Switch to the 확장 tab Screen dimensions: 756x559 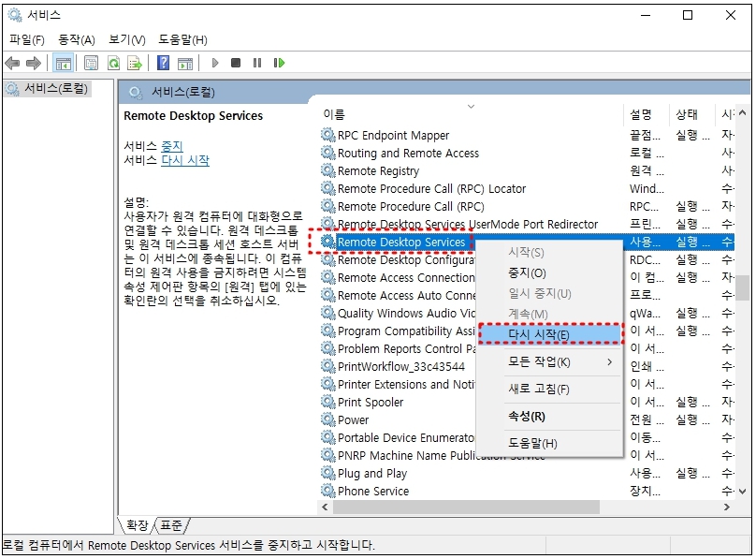[x=137, y=525]
